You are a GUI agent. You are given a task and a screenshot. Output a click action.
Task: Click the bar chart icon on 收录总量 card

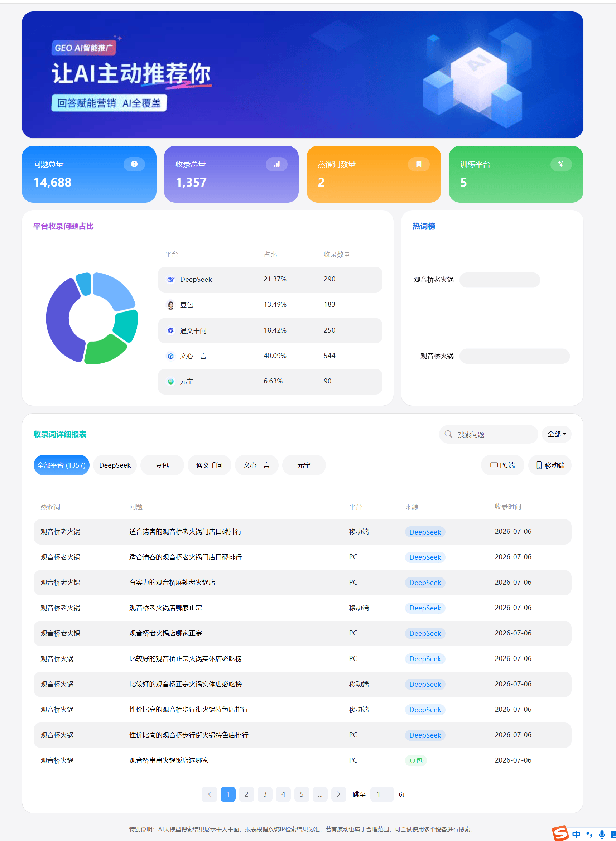click(276, 164)
